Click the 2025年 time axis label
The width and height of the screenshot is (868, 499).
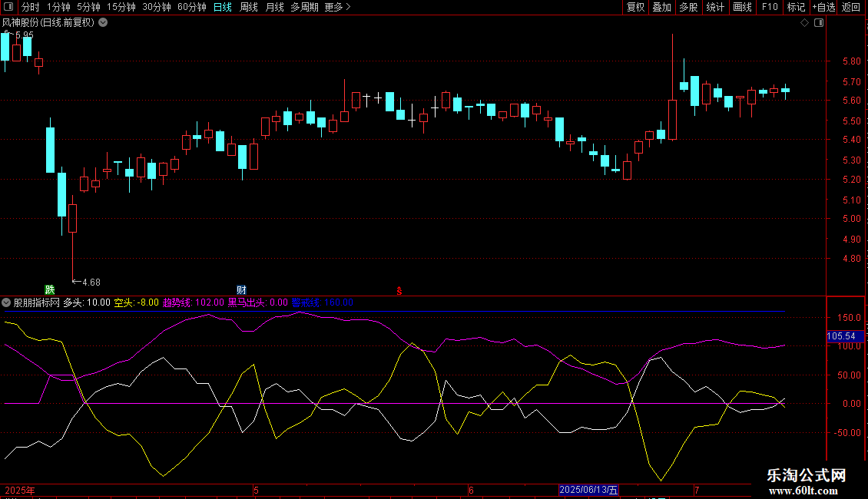tap(20, 490)
